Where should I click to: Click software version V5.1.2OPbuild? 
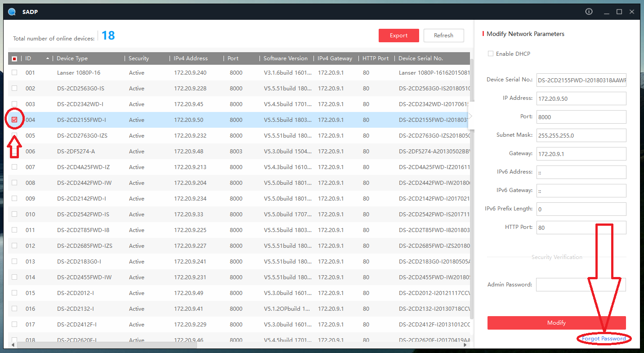pyautogui.click(x=287, y=308)
